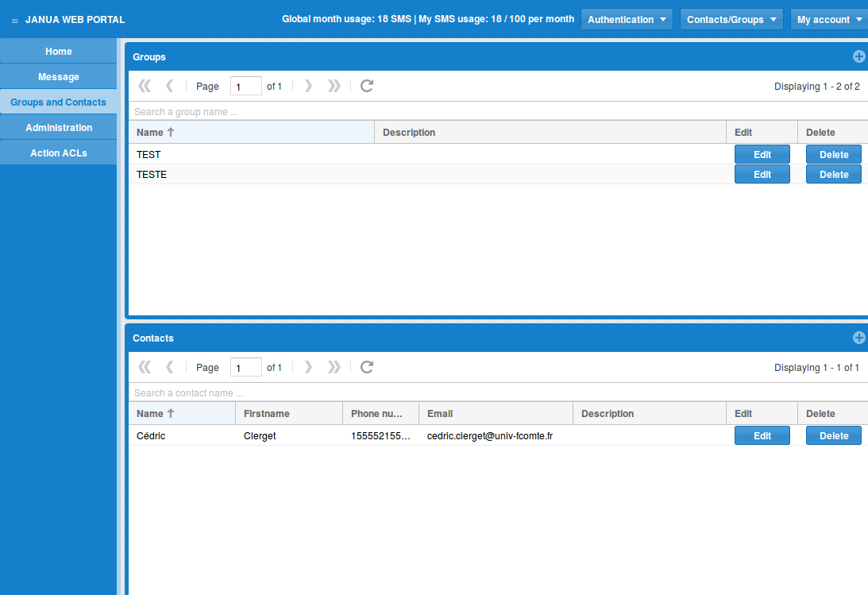
Task: Sort contacts by Phone number column header
Action: (x=381, y=413)
